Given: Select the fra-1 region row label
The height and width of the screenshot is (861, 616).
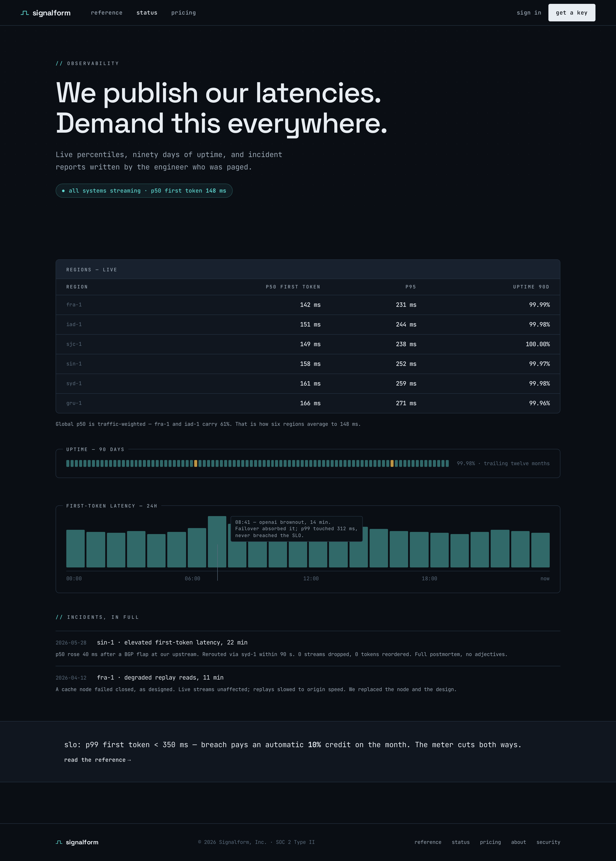Looking at the screenshot, I should pyautogui.click(x=74, y=305).
